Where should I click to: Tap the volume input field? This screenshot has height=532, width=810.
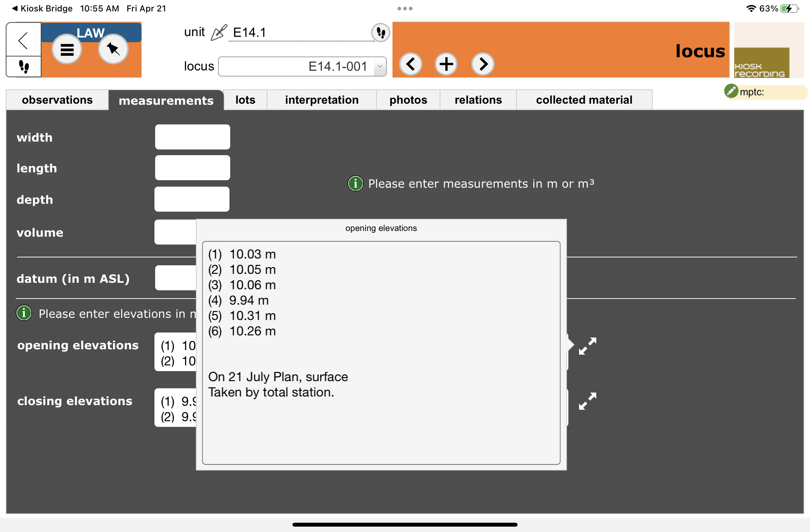[176, 232]
